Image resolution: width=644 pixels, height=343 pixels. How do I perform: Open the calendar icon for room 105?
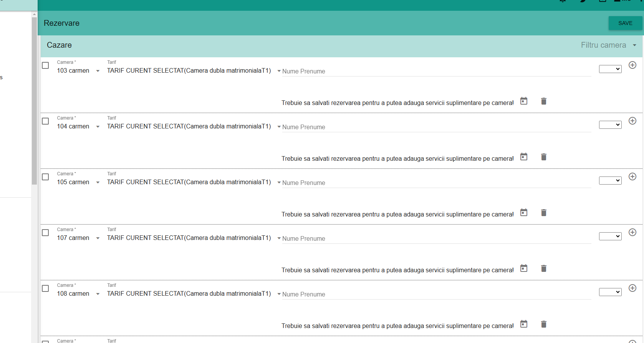coord(524,212)
